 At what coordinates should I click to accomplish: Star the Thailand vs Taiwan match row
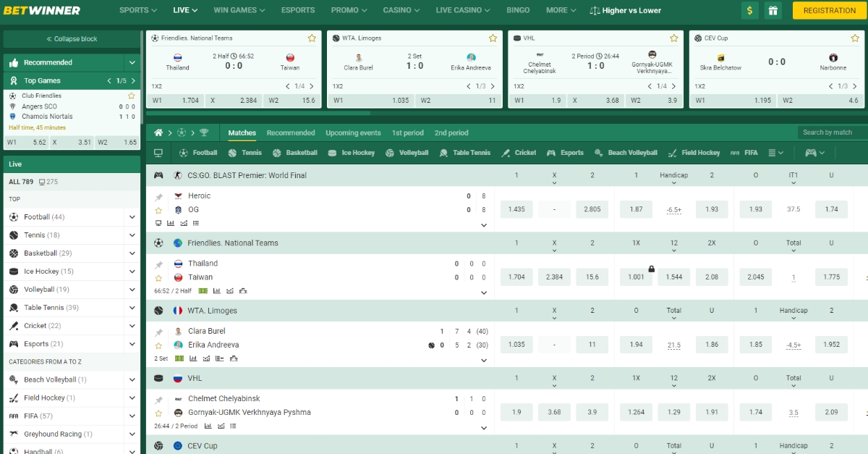pyautogui.click(x=158, y=277)
